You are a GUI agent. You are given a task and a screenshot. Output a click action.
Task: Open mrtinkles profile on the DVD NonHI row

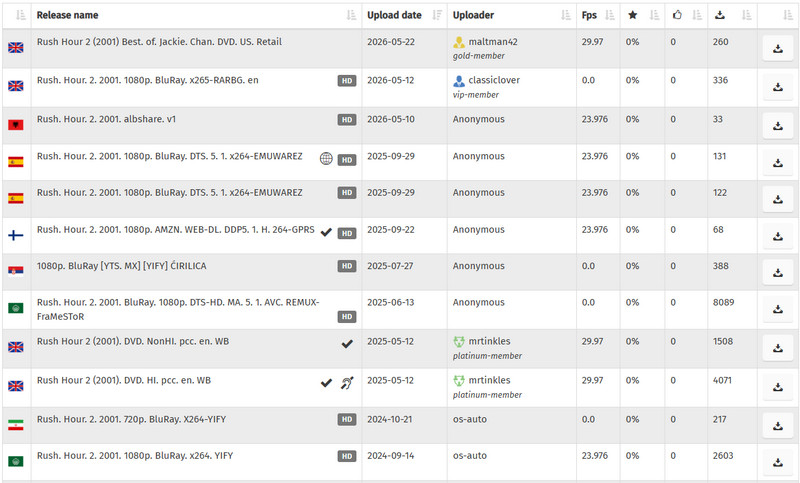point(489,341)
